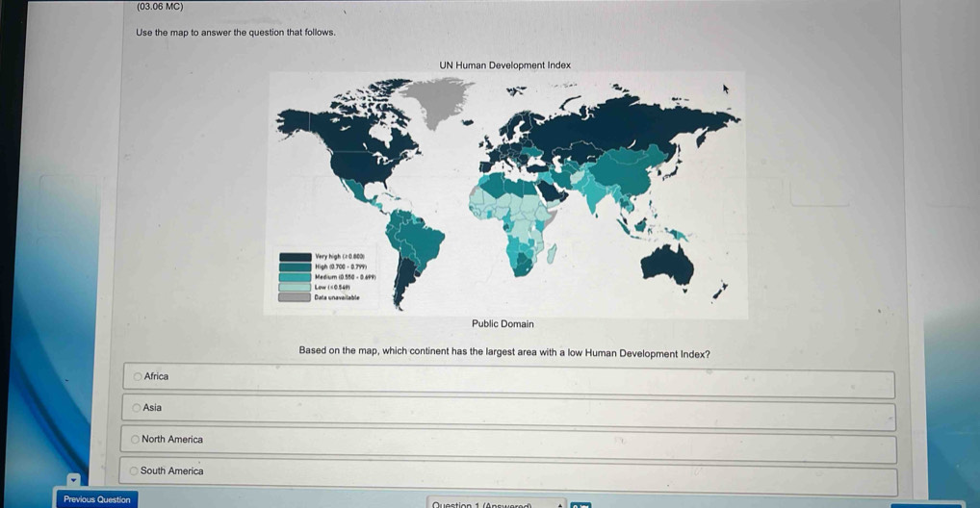Click the High legend color swatch
Viewport: 980px width, 508px height.
pos(295,267)
